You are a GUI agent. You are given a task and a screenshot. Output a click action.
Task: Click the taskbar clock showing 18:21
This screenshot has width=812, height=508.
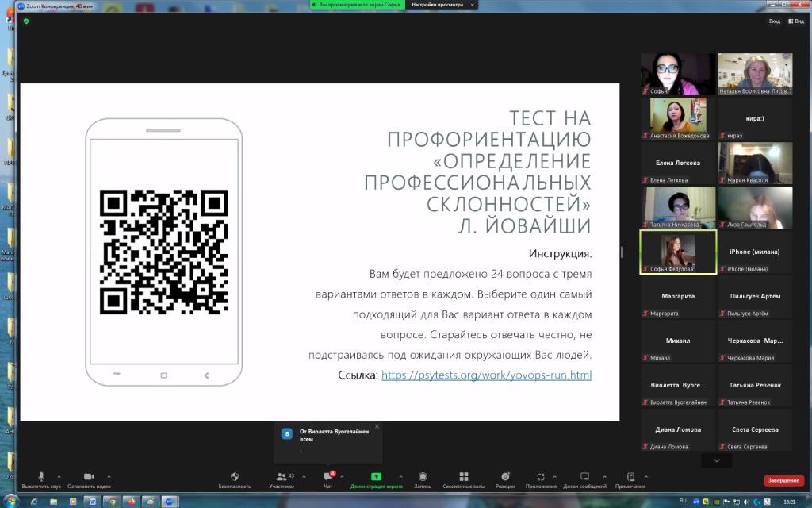coord(789,502)
